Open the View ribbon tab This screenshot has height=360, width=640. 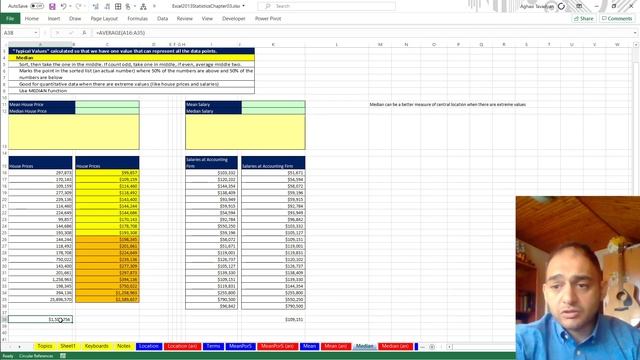207,19
